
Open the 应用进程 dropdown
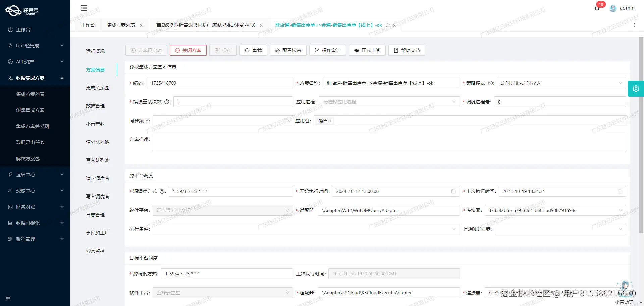454,102
